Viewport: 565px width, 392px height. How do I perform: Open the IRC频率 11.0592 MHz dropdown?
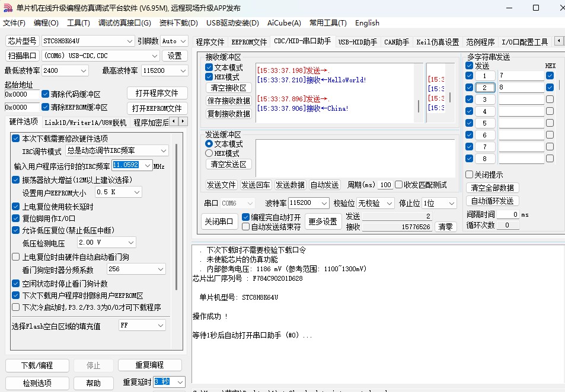pyautogui.click(x=148, y=165)
